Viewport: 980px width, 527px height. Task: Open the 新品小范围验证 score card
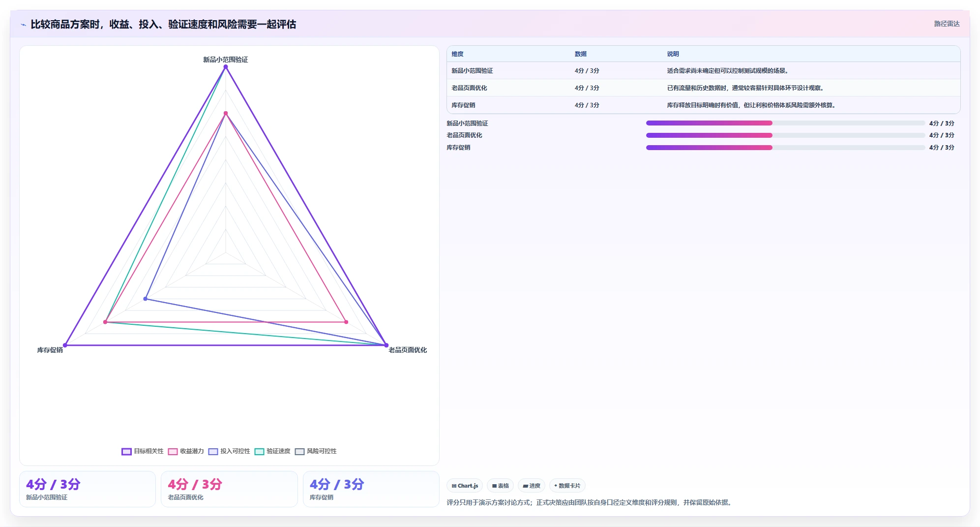[88, 489]
